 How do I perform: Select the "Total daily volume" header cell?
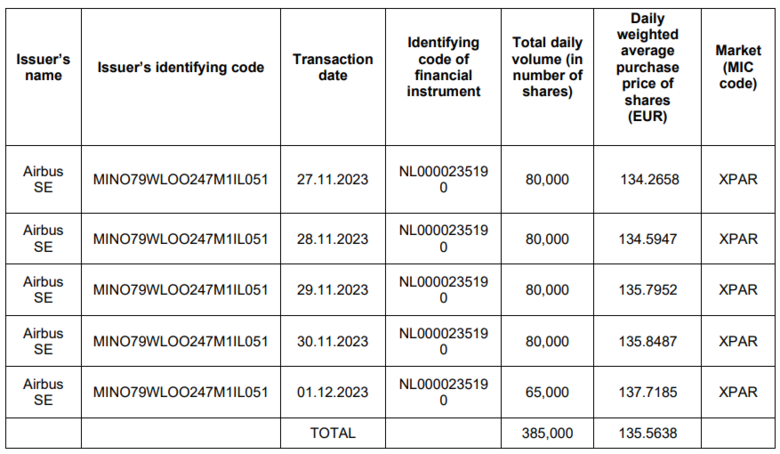coord(547,68)
